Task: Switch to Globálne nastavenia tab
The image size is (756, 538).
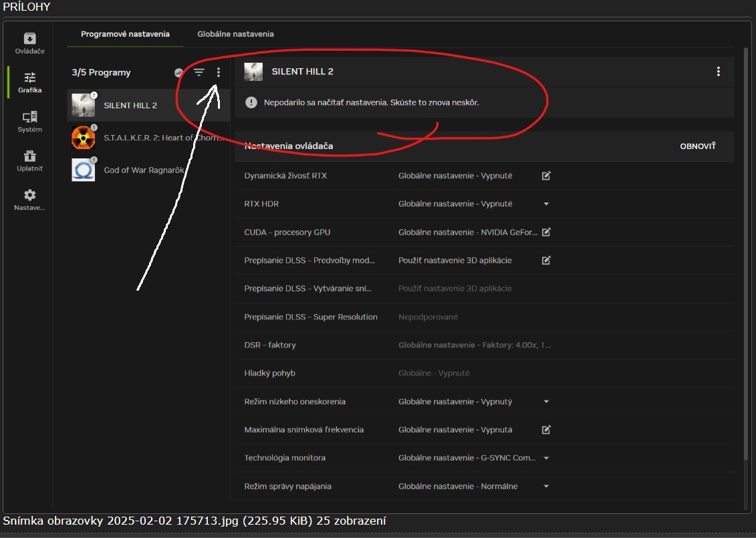Action: 235,33
